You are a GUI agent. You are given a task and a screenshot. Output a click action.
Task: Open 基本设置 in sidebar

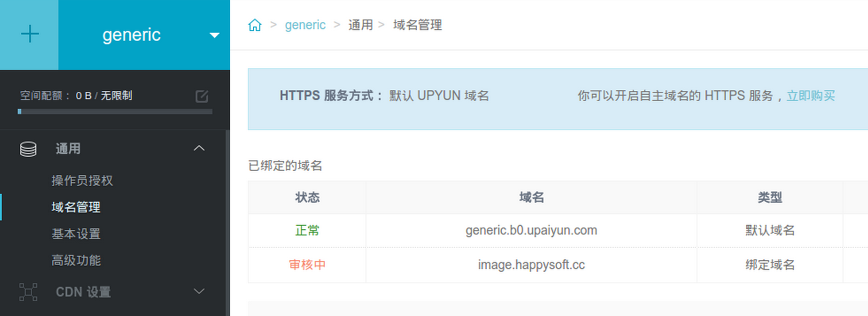point(76,234)
